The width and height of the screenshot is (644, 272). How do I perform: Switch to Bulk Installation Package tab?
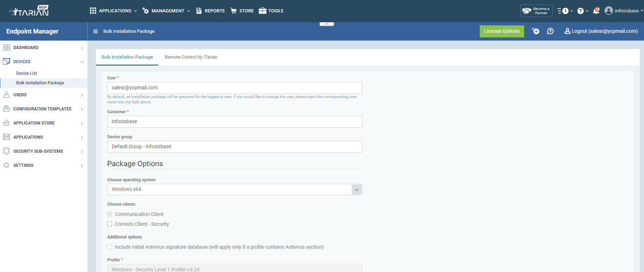click(127, 57)
